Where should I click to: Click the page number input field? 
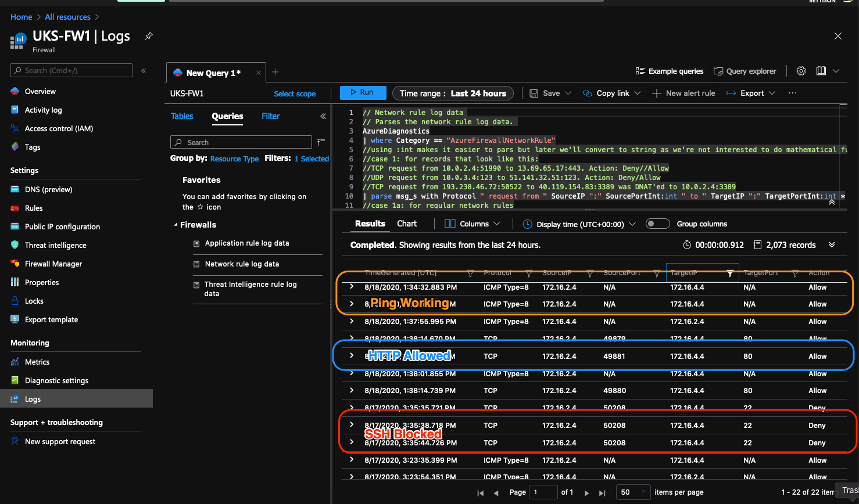click(x=543, y=492)
